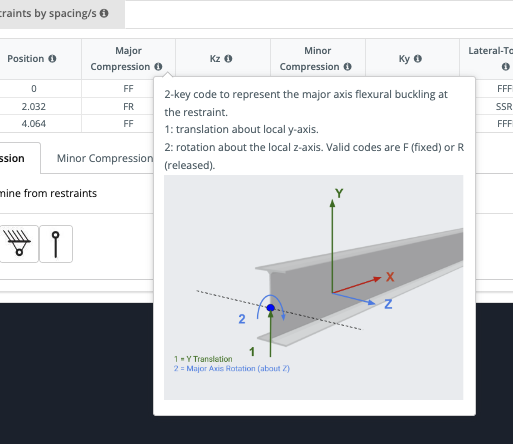Select the roller support restraint icon
This screenshot has width=513, height=444.
(19, 244)
